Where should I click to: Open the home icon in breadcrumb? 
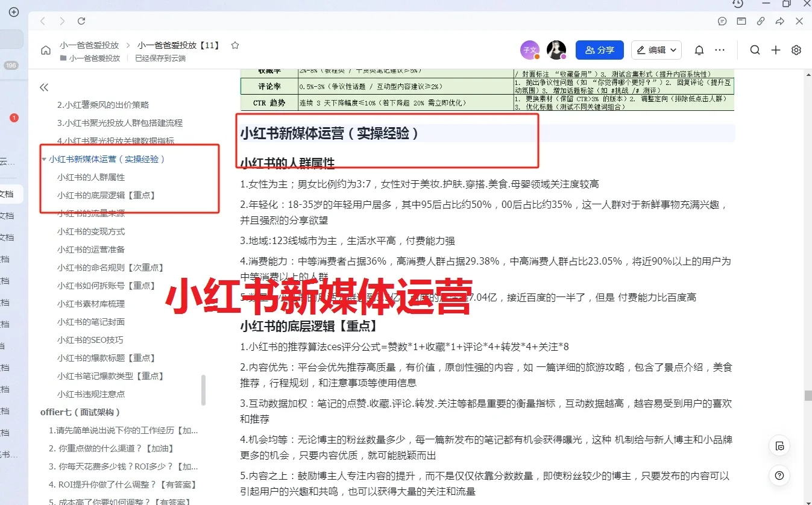pyautogui.click(x=46, y=50)
